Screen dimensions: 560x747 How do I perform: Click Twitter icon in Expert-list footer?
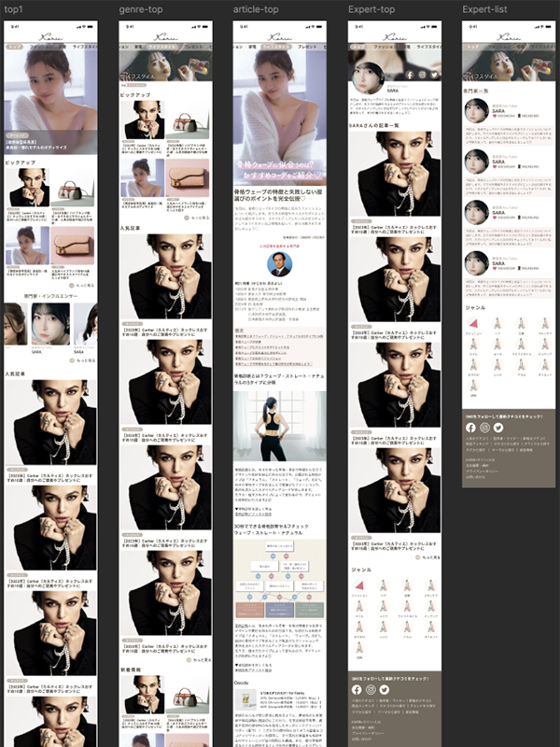(498, 428)
